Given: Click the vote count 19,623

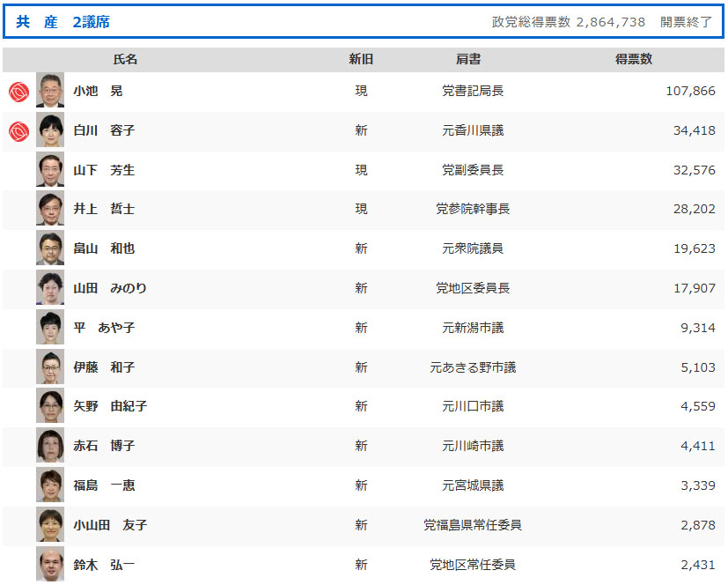Looking at the screenshot, I should (694, 248).
